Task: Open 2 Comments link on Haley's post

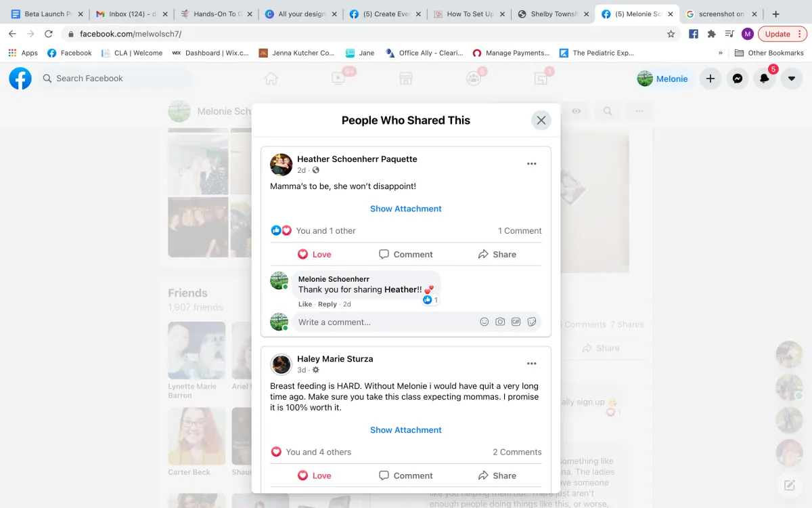Action: (517, 452)
